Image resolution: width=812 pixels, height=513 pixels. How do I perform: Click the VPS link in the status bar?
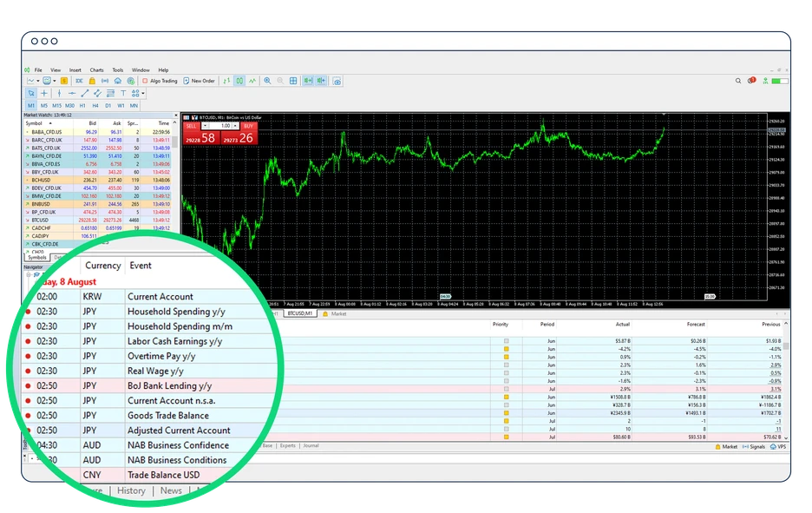(x=778, y=447)
